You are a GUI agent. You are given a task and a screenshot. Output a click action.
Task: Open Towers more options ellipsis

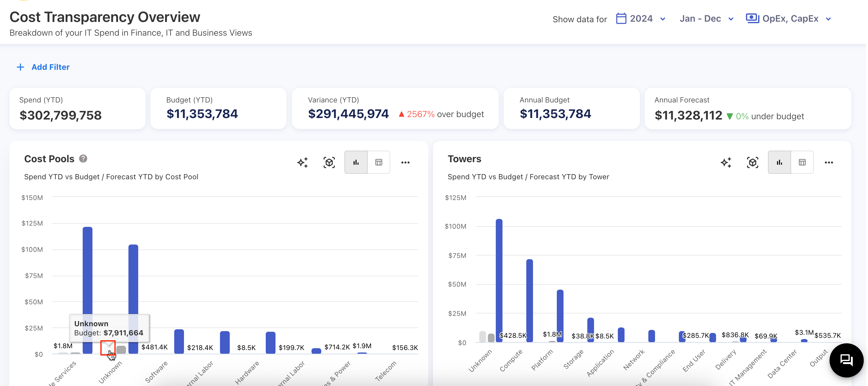point(829,162)
